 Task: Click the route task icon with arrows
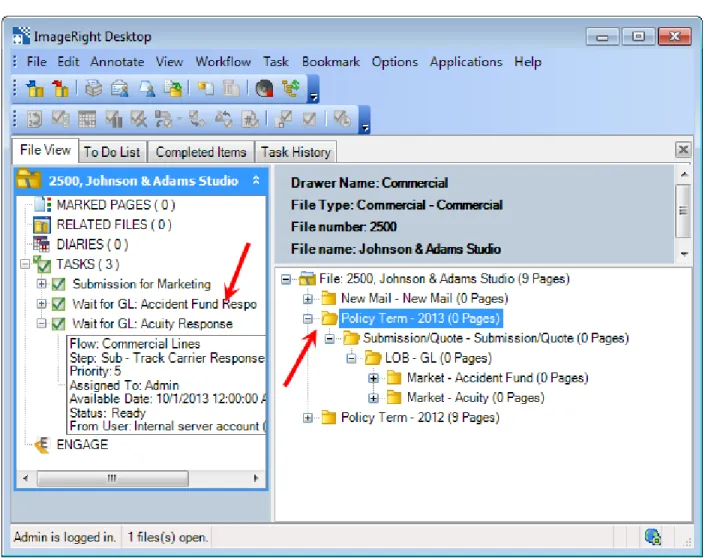164,120
